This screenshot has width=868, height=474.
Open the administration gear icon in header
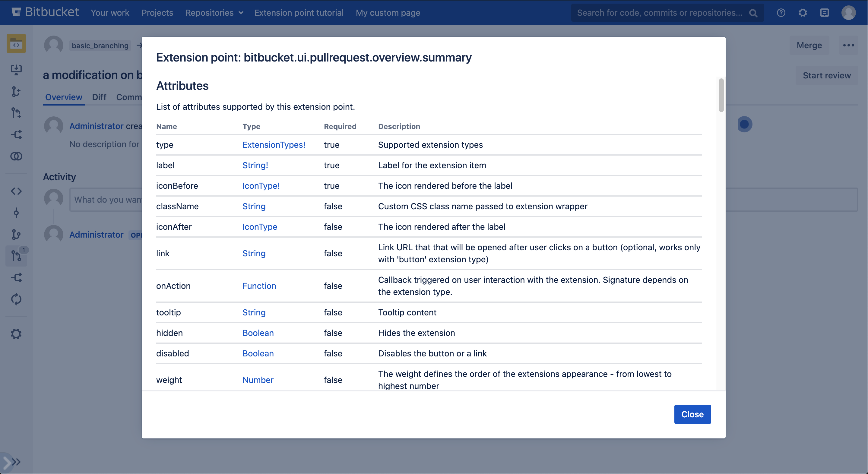pyautogui.click(x=803, y=13)
